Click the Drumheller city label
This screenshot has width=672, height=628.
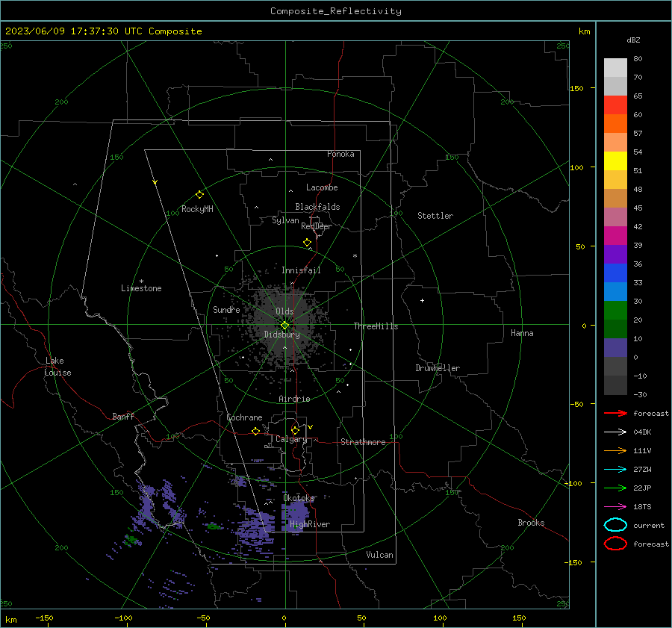tap(438, 368)
